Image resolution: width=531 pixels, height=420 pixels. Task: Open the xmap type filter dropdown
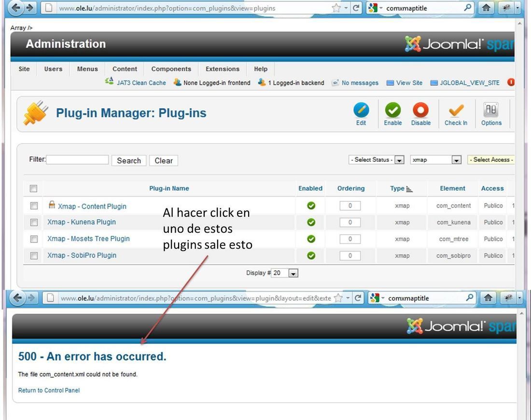[435, 159]
